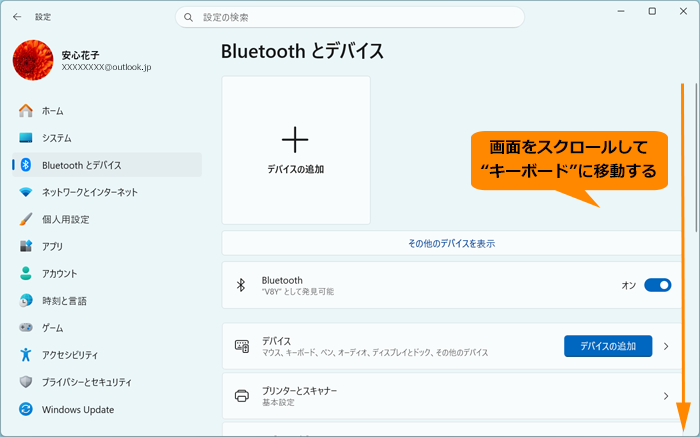Minimize the settings window
This screenshot has height=437, width=700.
(x=621, y=11)
